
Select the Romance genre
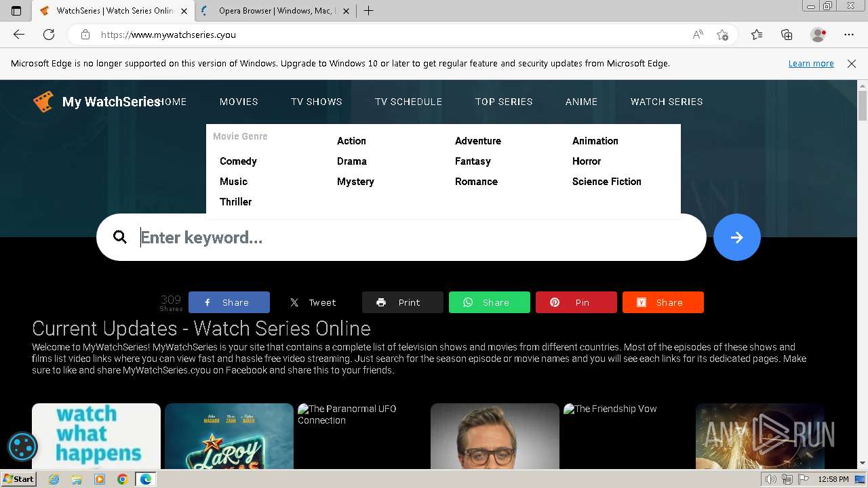[x=476, y=182]
